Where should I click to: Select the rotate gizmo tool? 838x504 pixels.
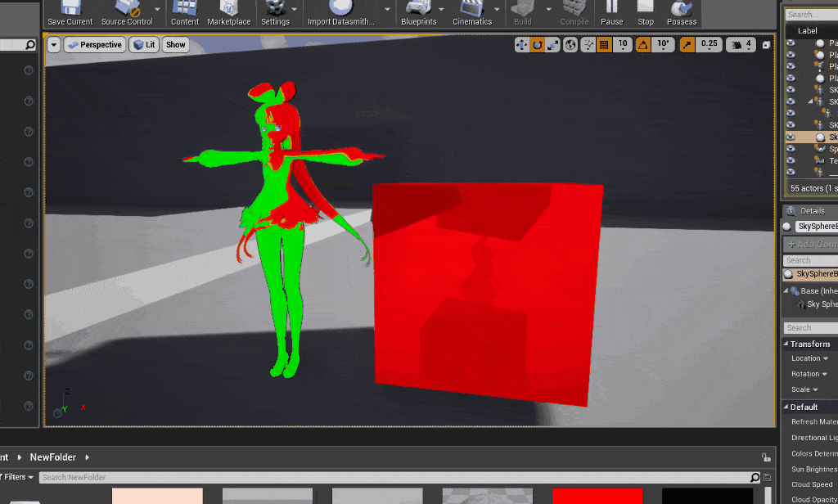pos(538,45)
